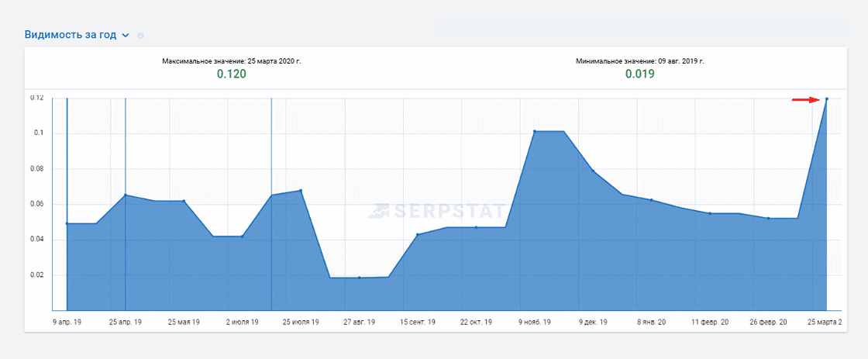Click the lowest data point above 27 авг. 19
This screenshot has width=868, height=359.
[360, 278]
